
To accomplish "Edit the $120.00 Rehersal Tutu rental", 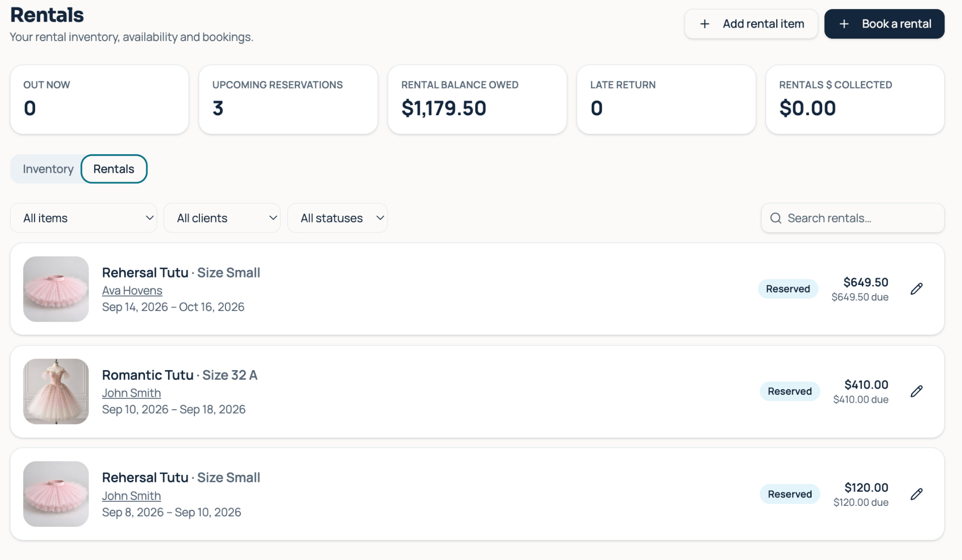I will point(916,494).
